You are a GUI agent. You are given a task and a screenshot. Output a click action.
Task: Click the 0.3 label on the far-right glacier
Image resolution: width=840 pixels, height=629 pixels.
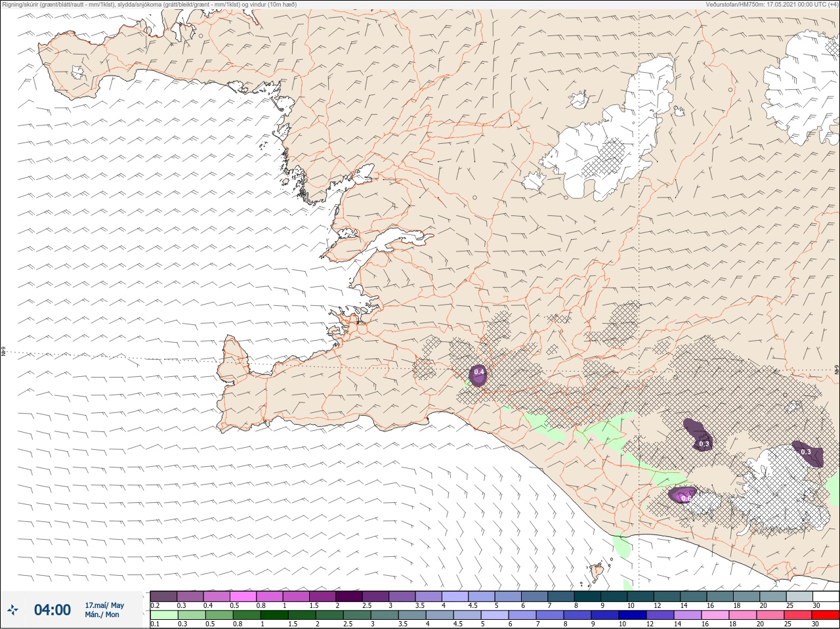point(806,452)
